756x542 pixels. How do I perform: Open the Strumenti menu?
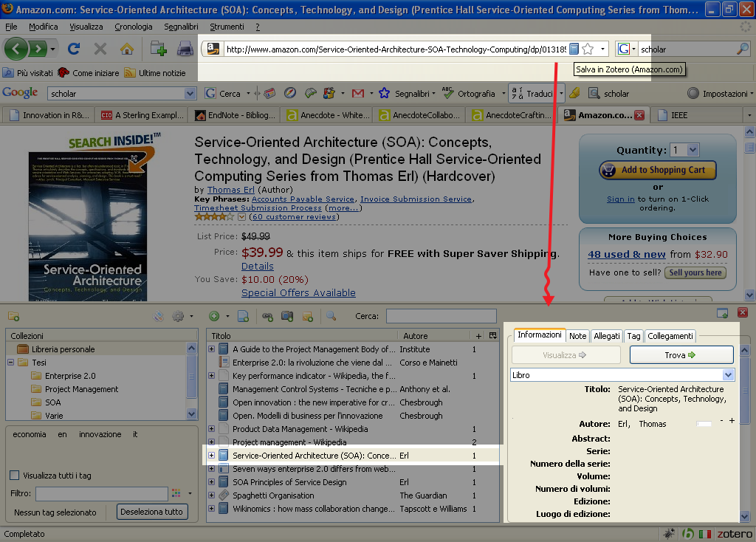[x=227, y=27]
